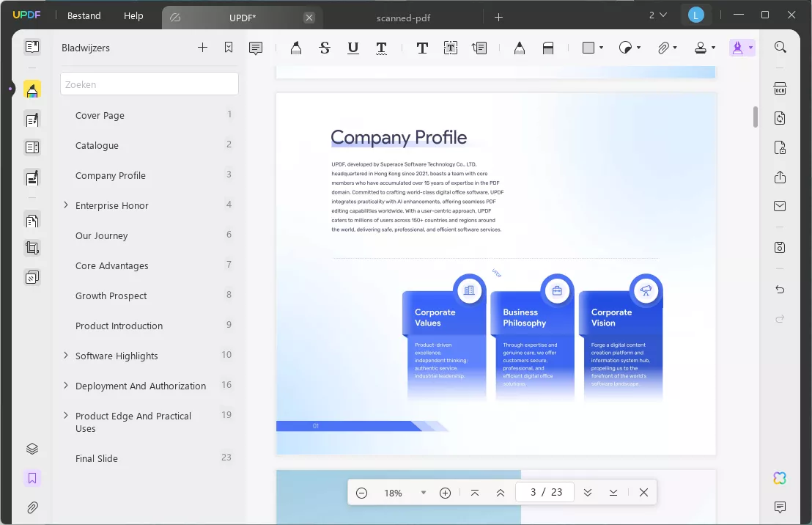
Task: Open the Convert PDF icon
Action: [x=780, y=118]
